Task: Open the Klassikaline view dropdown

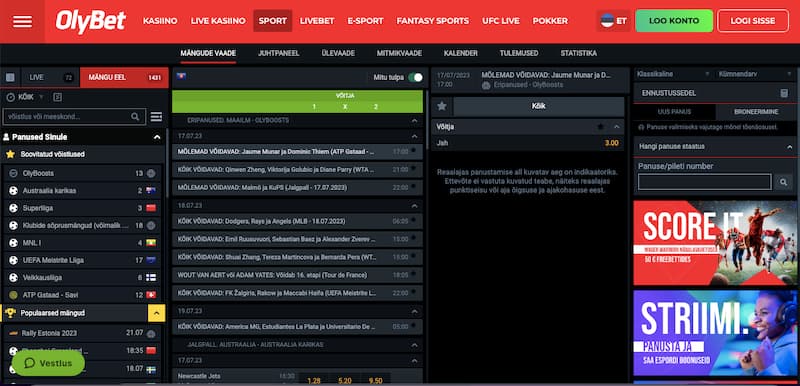Action: pos(672,74)
